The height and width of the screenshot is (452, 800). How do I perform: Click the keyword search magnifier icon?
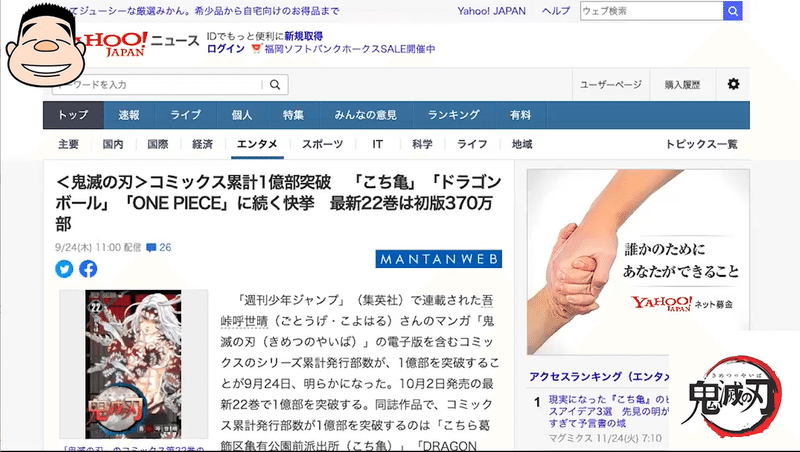coord(275,85)
